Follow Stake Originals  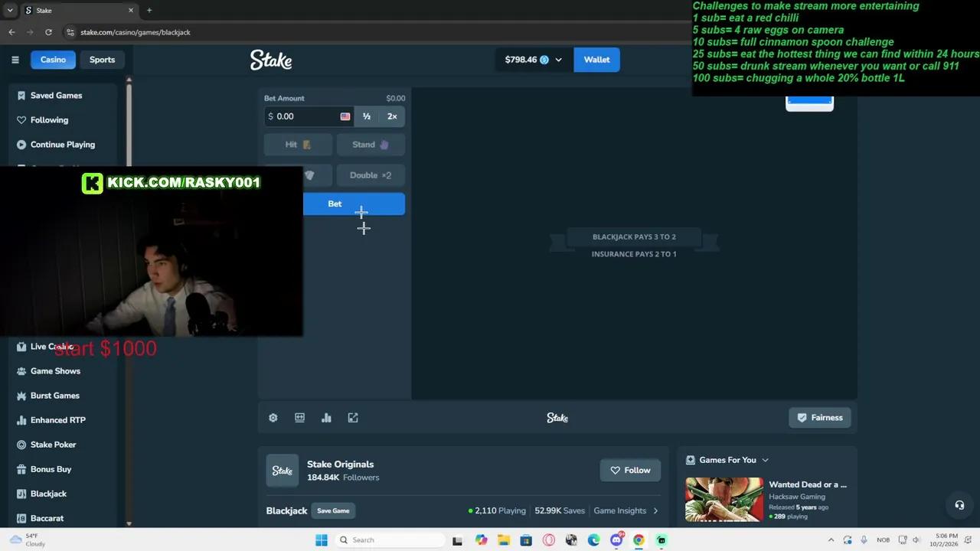630,471
